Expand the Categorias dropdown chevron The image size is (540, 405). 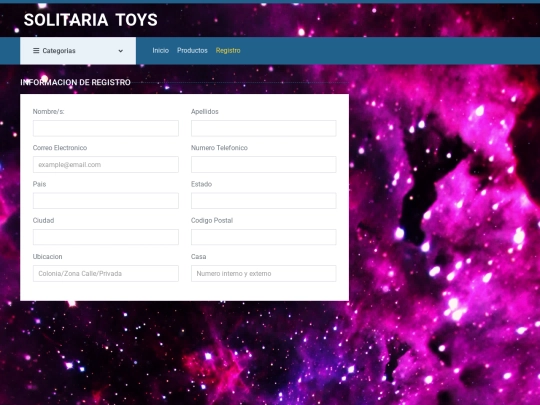pyautogui.click(x=121, y=51)
